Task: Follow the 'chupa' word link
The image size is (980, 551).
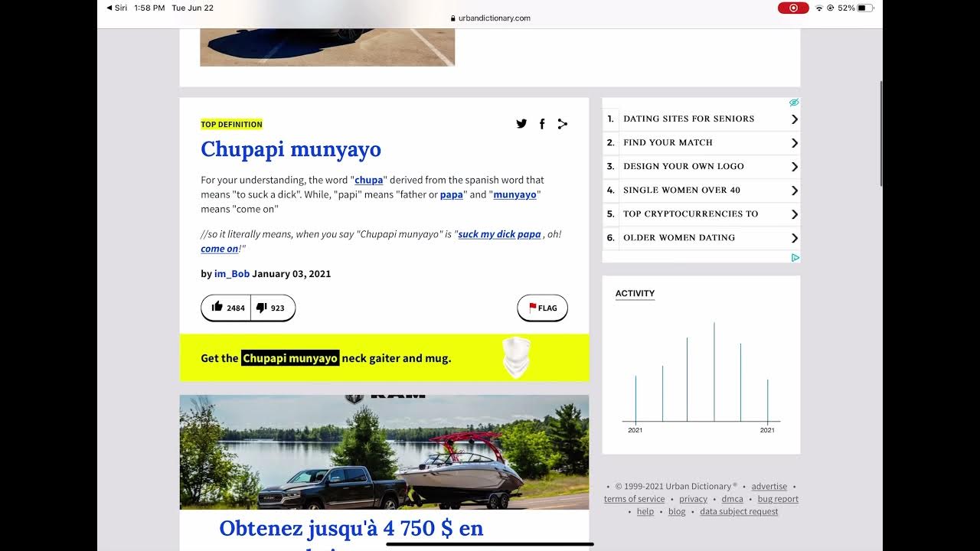Action: (368, 181)
